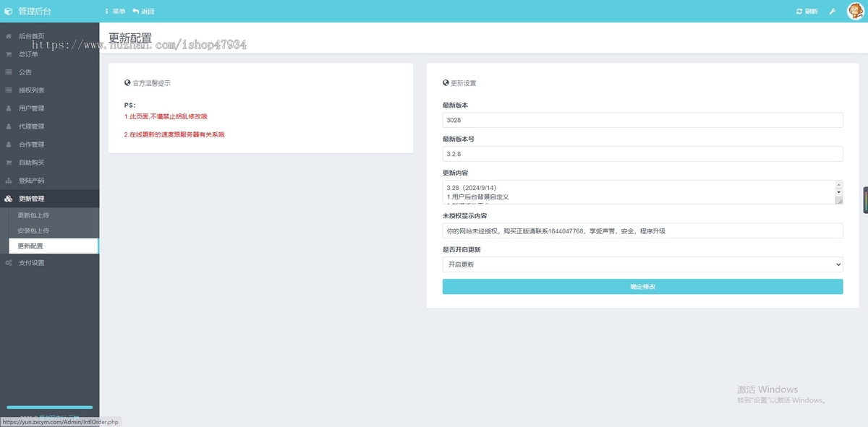This screenshot has height=427, width=868.
Task: Click the shopping cart icon beside 总订单
Action: (9, 54)
